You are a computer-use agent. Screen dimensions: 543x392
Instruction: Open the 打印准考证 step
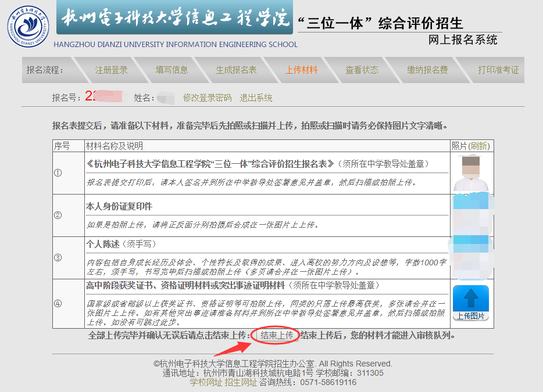[498, 70]
